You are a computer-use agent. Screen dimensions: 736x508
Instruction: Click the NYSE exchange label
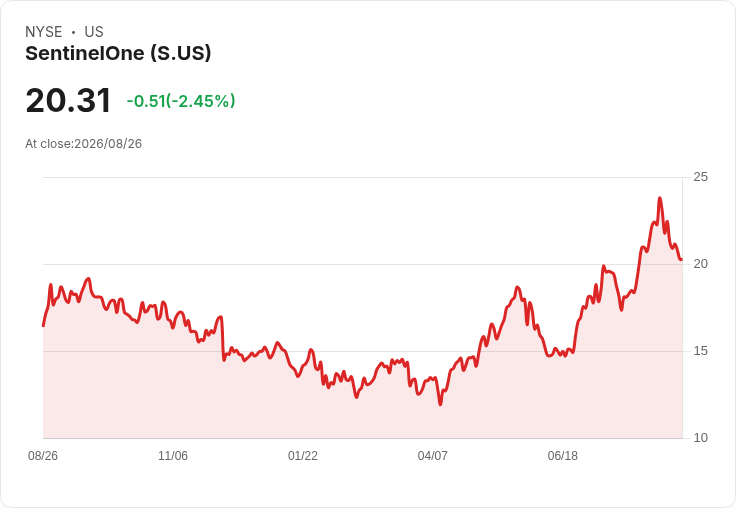point(44,32)
